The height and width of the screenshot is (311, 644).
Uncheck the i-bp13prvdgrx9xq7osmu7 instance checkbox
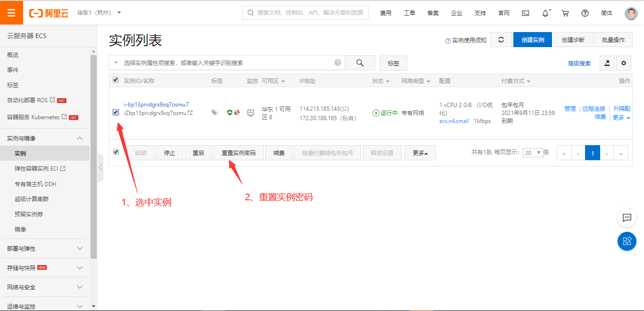click(x=115, y=113)
